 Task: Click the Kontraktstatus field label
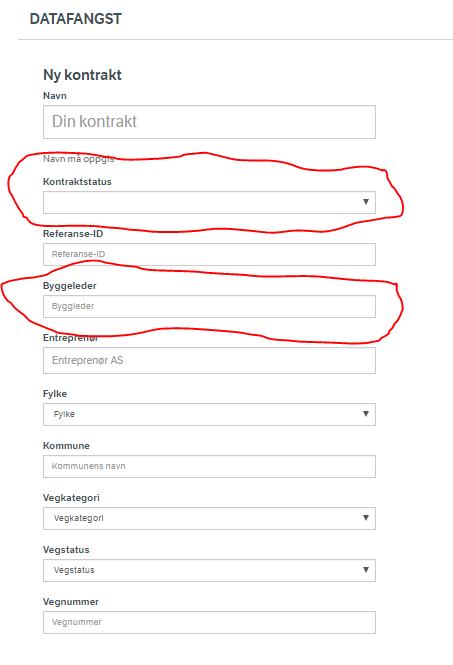point(77,182)
